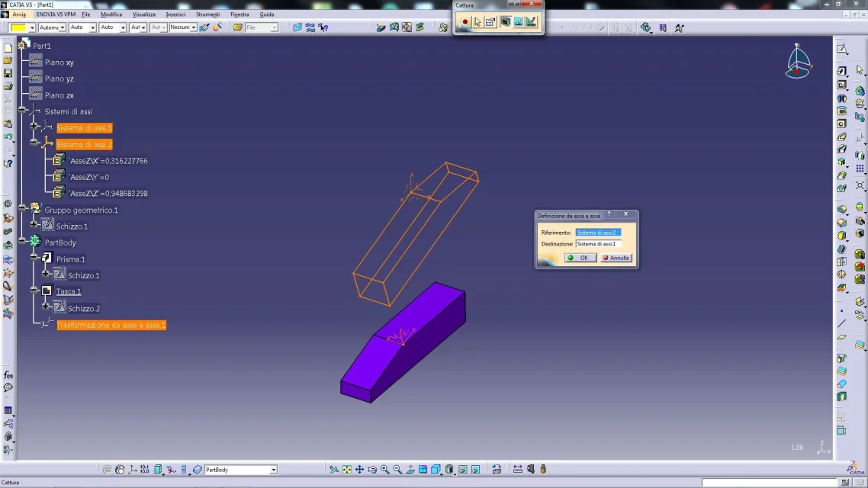Image resolution: width=868 pixels, height=488 pixels.
Task: Click the Zoom Out magnifier icon
Action: (397, 470)
